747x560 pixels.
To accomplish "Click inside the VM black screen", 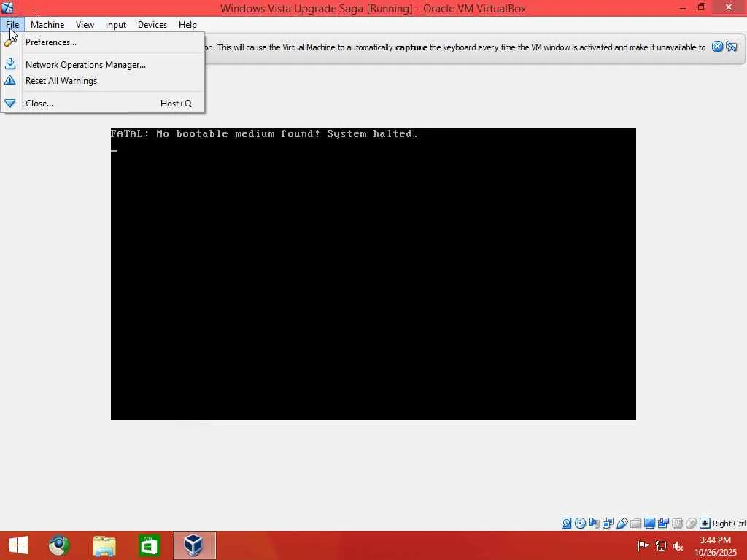I will point(373,274).
